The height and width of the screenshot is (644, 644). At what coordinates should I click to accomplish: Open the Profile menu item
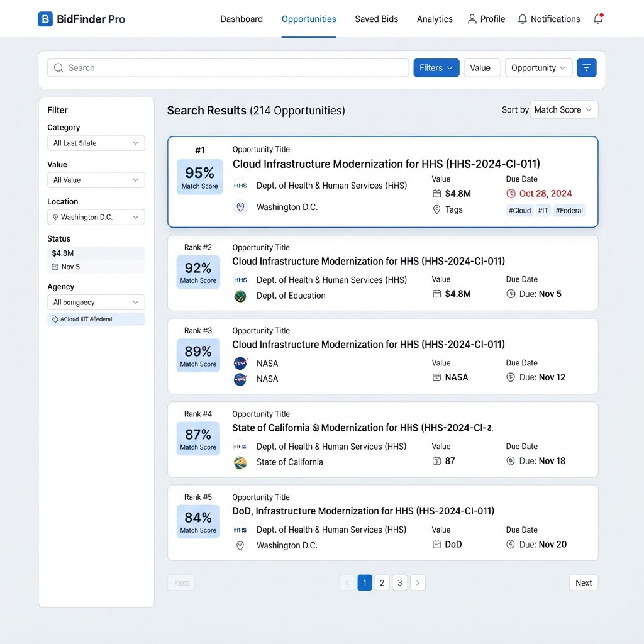pyautogui.click(x=486, y=19)
